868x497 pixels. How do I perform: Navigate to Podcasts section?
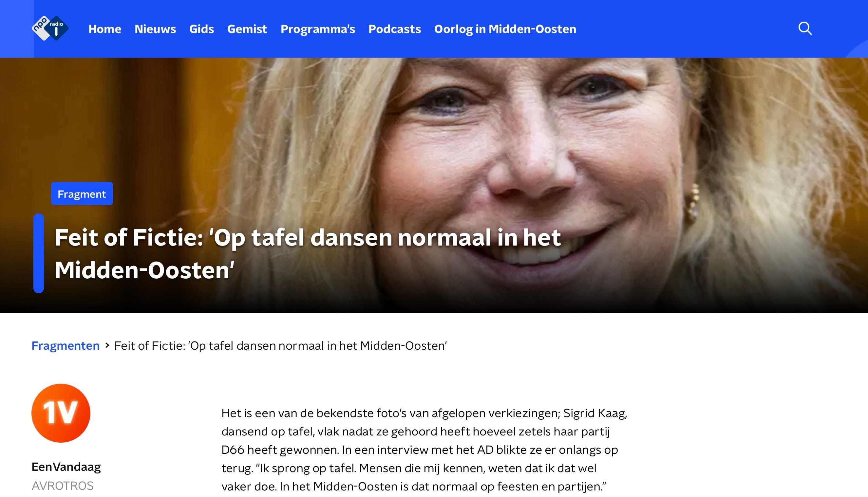click(x=395, y=29)
